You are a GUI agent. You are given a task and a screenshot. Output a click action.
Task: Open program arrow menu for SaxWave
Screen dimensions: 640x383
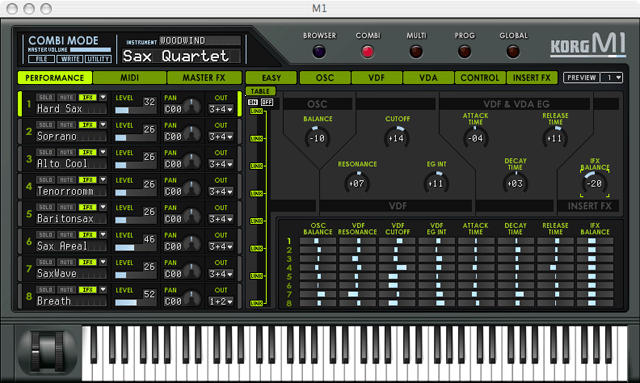coord(103,262)
